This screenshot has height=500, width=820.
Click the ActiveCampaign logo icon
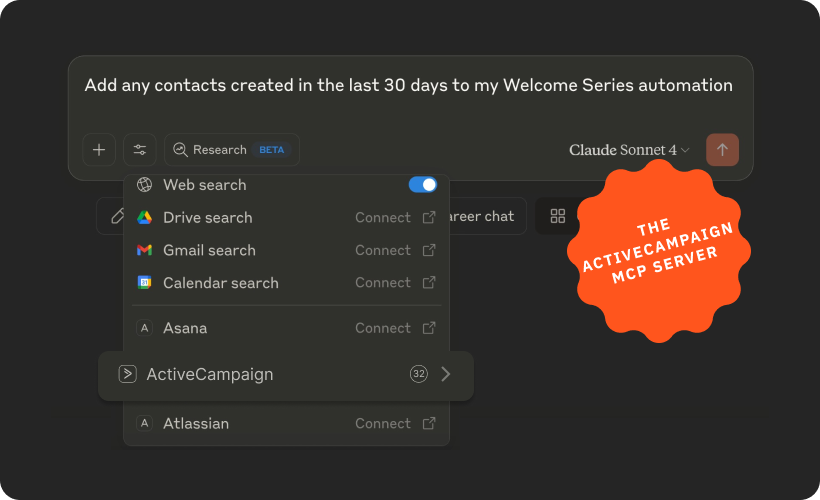tap(127, 375)
